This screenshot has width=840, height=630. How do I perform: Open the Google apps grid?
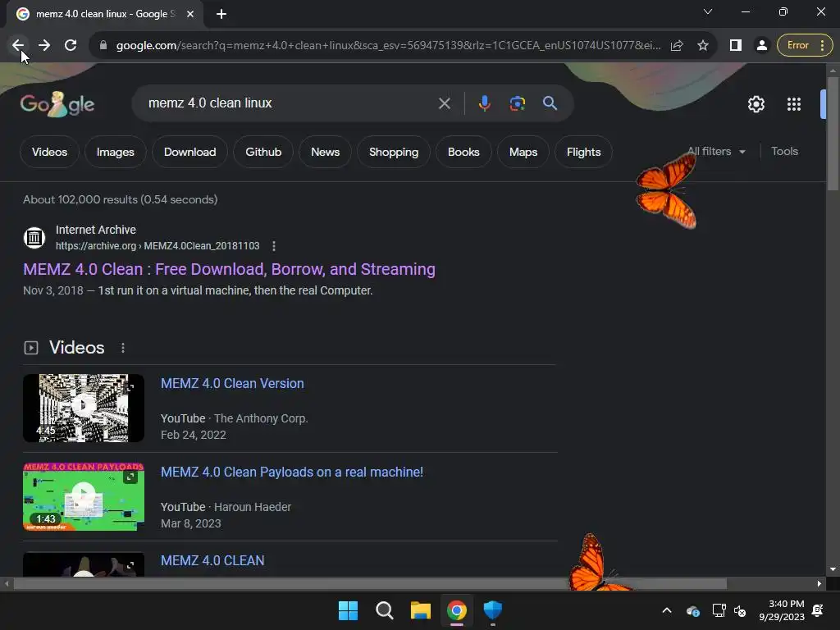click(794, 104)
